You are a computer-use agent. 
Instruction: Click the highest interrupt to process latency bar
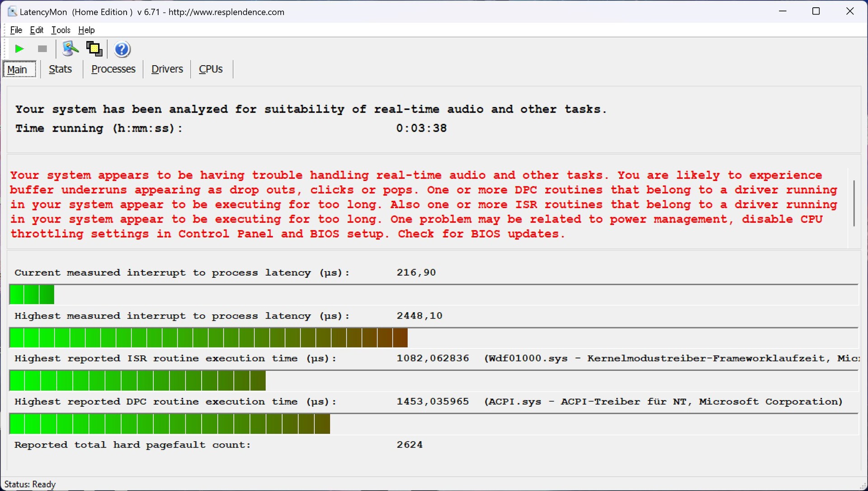434,338
